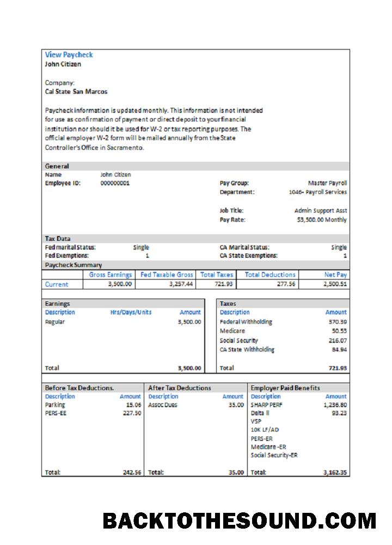Click the Social Security-ER benefit row

click(274, 455)
